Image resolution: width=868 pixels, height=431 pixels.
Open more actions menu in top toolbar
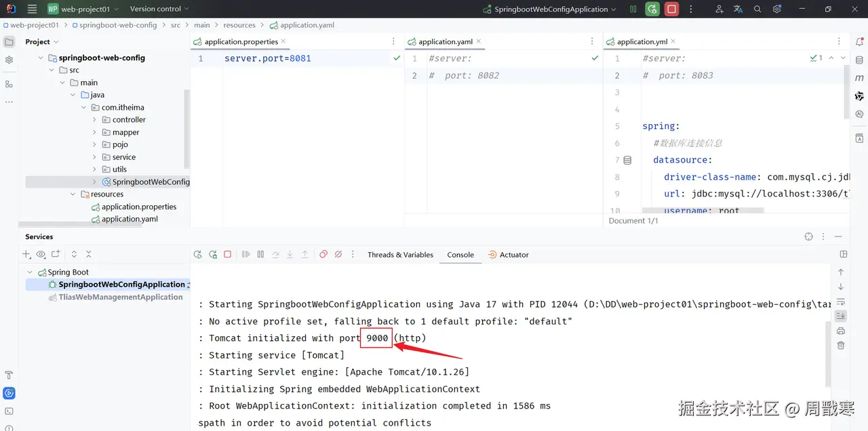click(690, 9)
